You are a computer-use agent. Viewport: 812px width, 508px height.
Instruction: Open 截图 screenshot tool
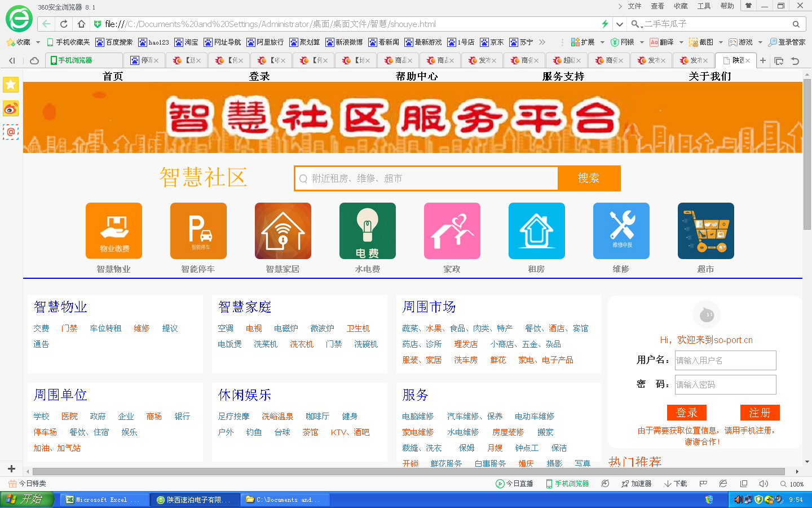click(x=701, y=42)
